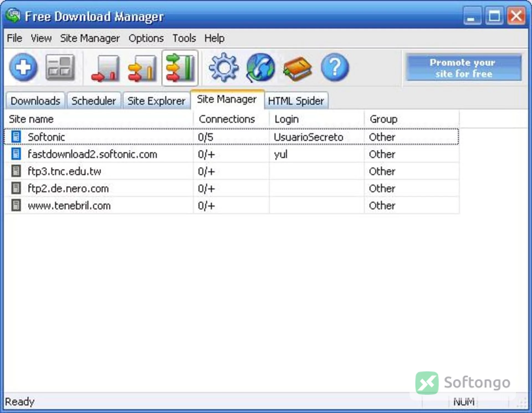Select fastdownload2.softonic.com site entry
532x413 pixels.
(x=93, y=154)
